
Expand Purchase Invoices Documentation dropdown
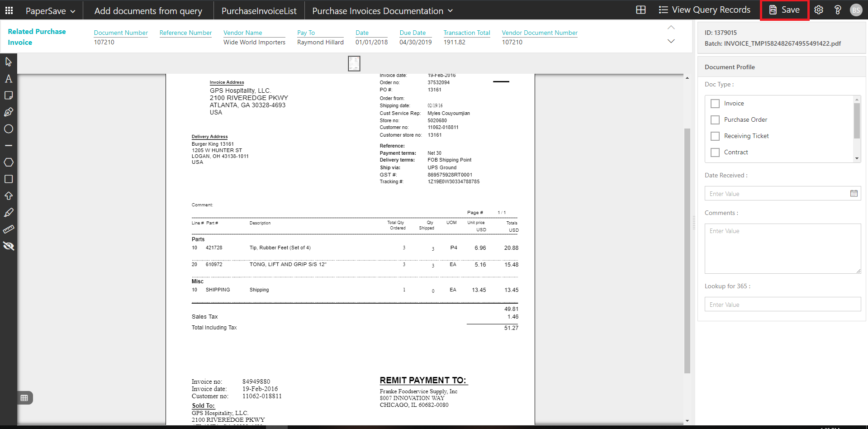[382, 11]
